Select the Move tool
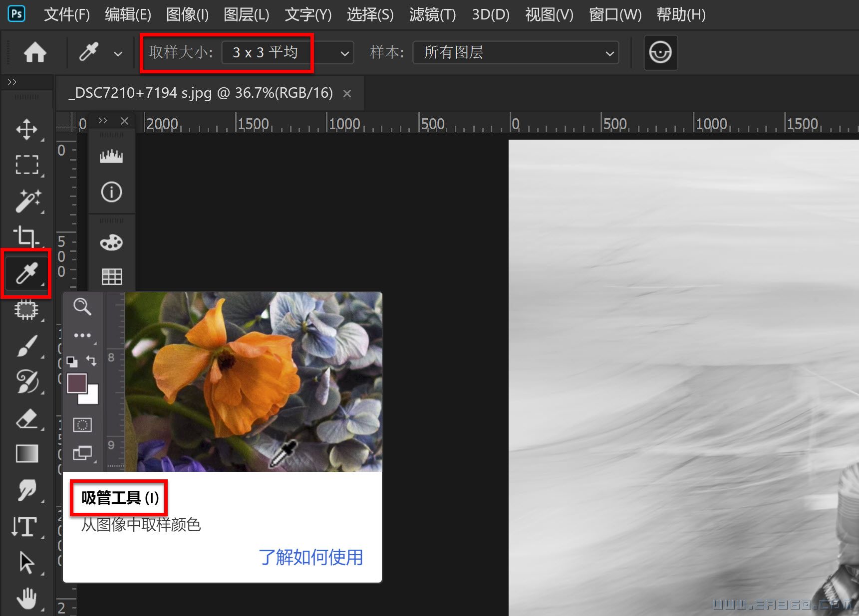The width and height of the screenshot is (859, 616). pos(26,129)
